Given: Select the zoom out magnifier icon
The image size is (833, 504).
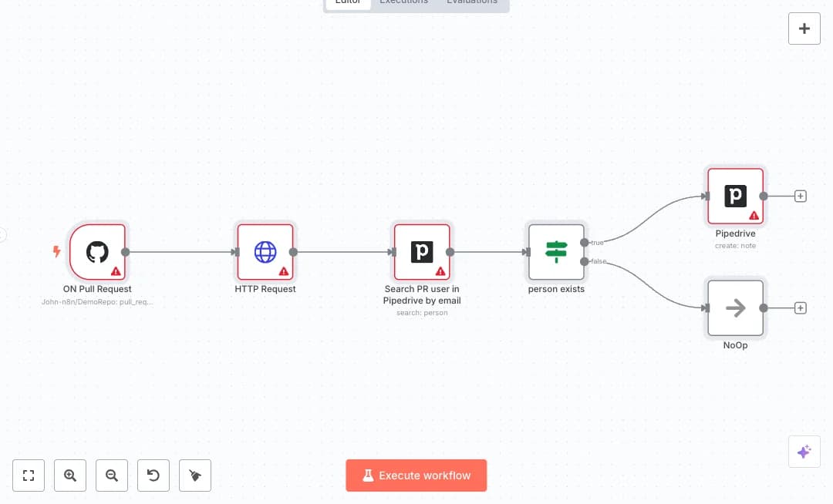Looking at the screenshot, I should (x=112, y=475).
